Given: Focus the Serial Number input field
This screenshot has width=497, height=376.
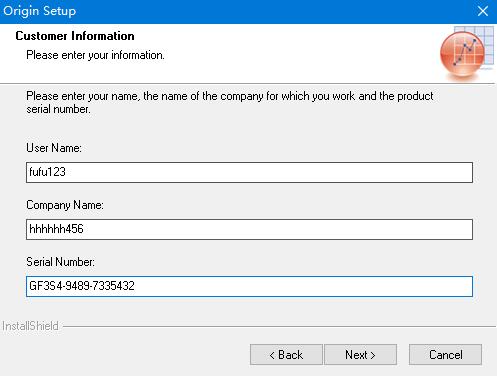Looking at the screenshot, I should point(249,286).
